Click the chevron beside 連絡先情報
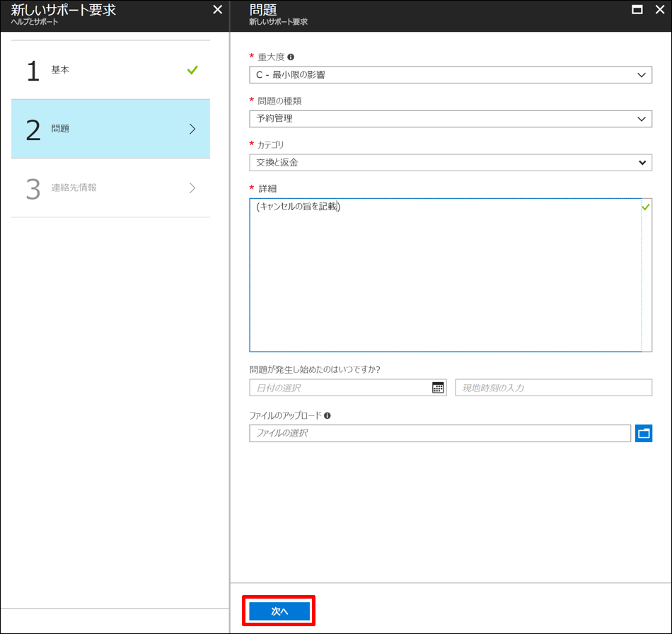Image resolution: width=672 pixels, height=634 pixels. tap(192, 188)
